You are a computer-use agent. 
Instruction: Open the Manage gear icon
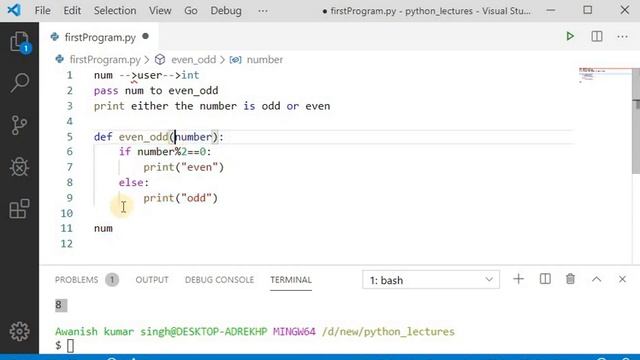click(20, 331)
